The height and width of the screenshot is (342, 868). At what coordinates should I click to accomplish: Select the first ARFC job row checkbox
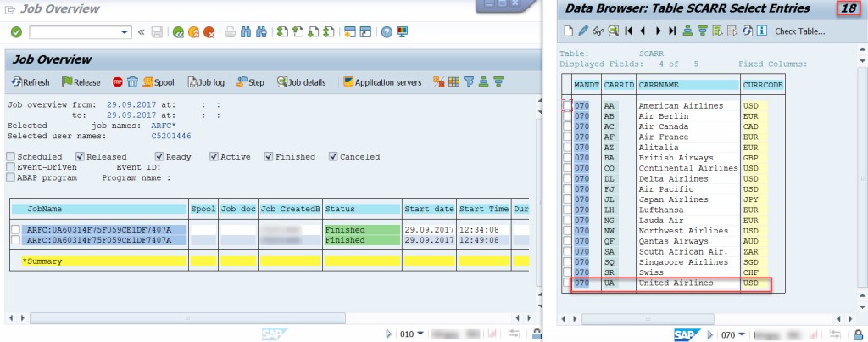click(x=15, y=229)
